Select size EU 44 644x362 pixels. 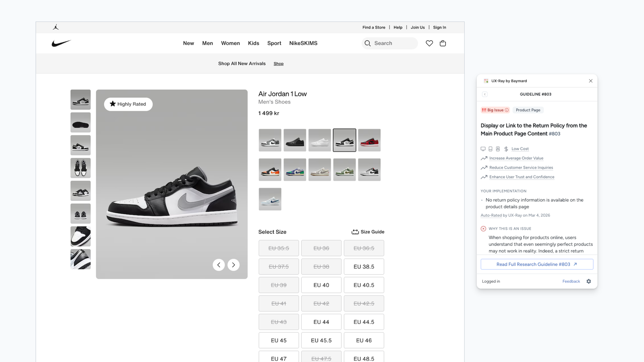click(x=321, y=322)
